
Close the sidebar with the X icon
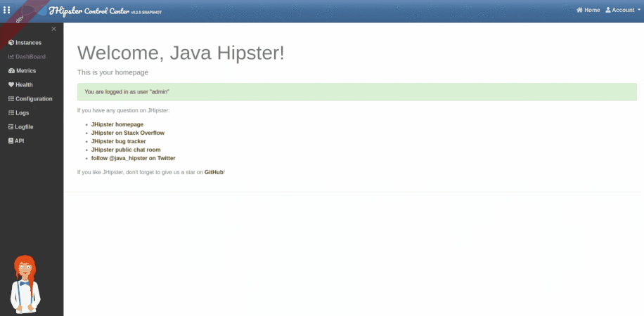coord(53,29)
